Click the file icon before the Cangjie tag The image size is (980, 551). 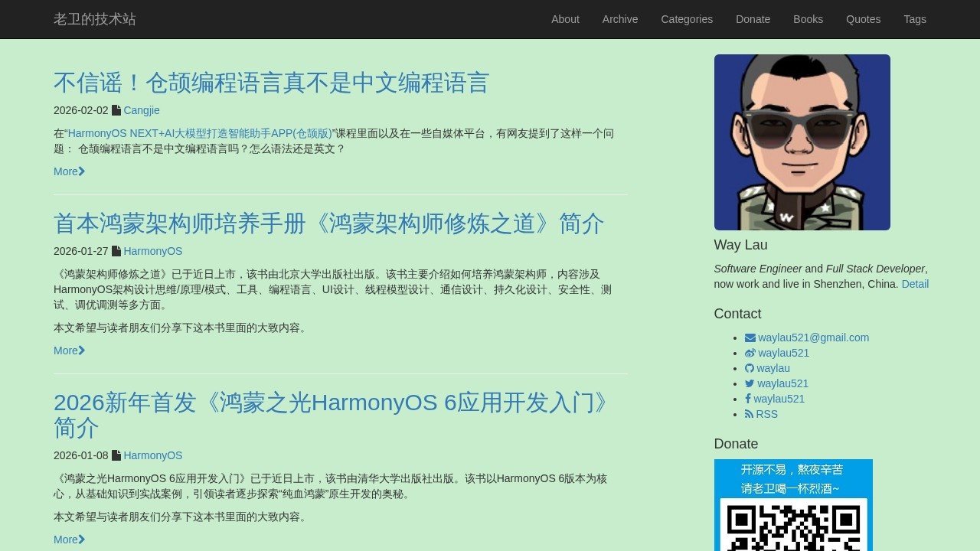(x=118, y=110)
